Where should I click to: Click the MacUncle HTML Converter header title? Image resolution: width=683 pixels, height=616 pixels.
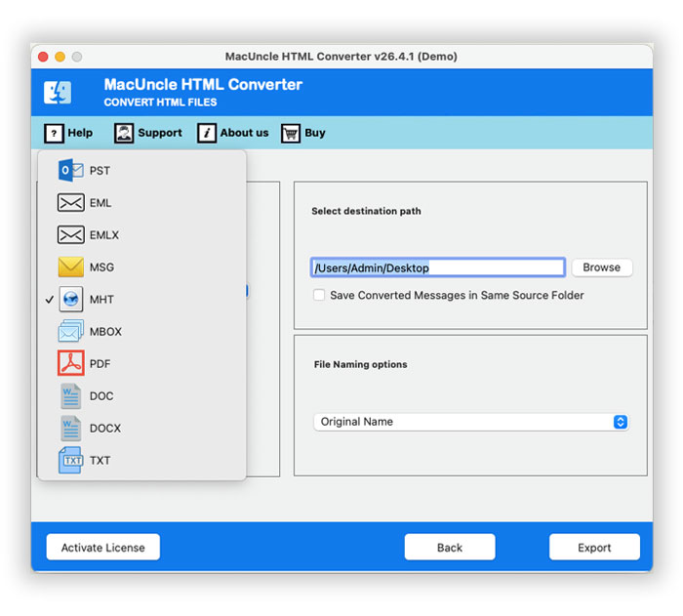(x=203, y=84)
